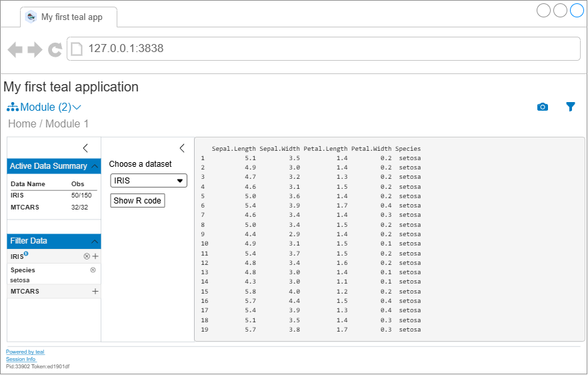This screenshot has width=588, height=375.
Task: Open the filter panel funnel icon
Action: (571, 107)
